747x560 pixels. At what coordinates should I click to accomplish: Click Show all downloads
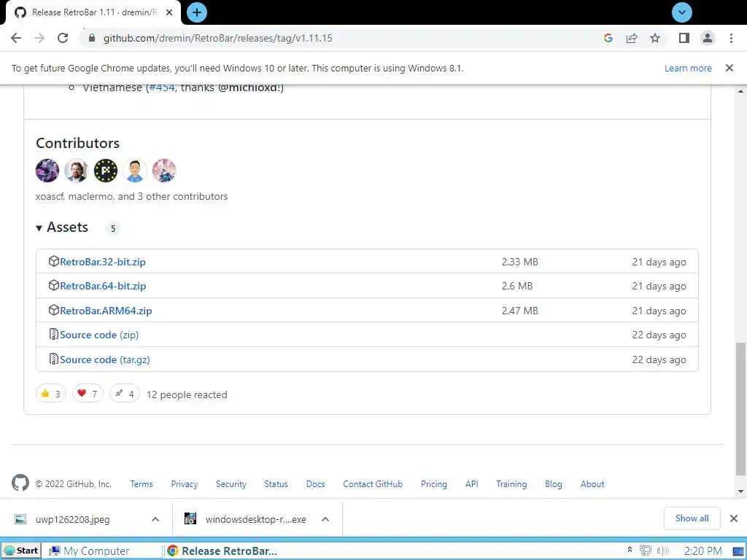[692, 518]
